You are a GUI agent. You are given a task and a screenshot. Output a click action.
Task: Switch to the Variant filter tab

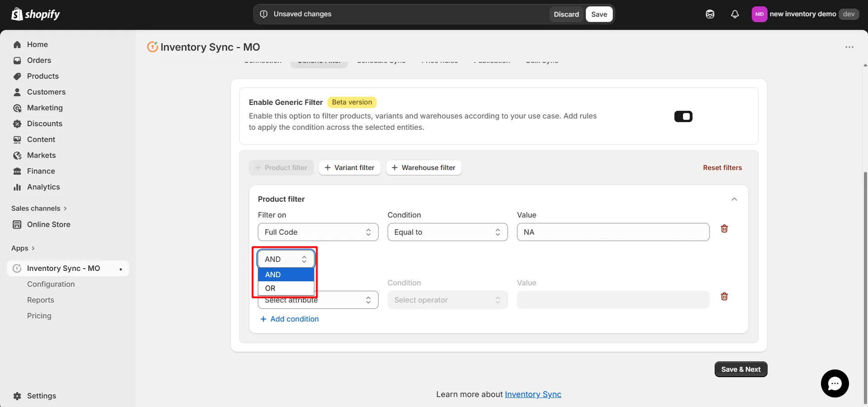point(349,167)
